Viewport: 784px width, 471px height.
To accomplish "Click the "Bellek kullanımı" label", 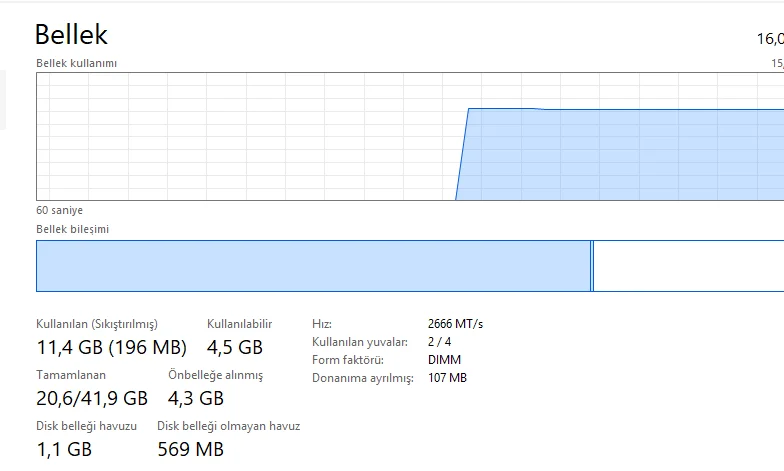I will 77,63.
